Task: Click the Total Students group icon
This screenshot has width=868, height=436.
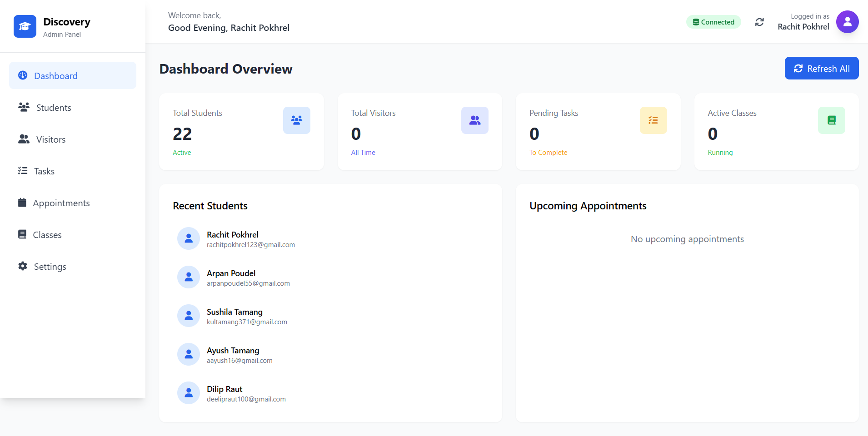Action: [x=296, y=120]
